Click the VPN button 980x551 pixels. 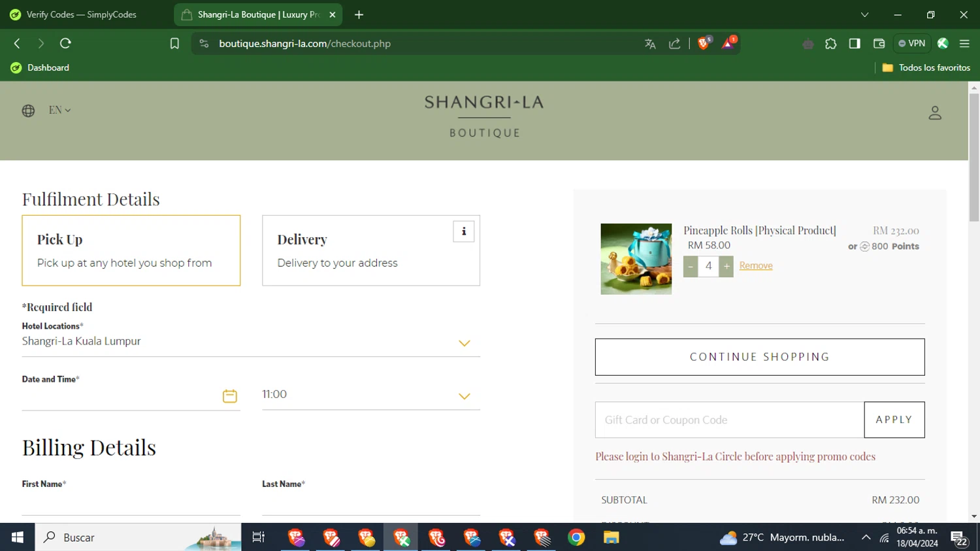click(x=912, y=43)
